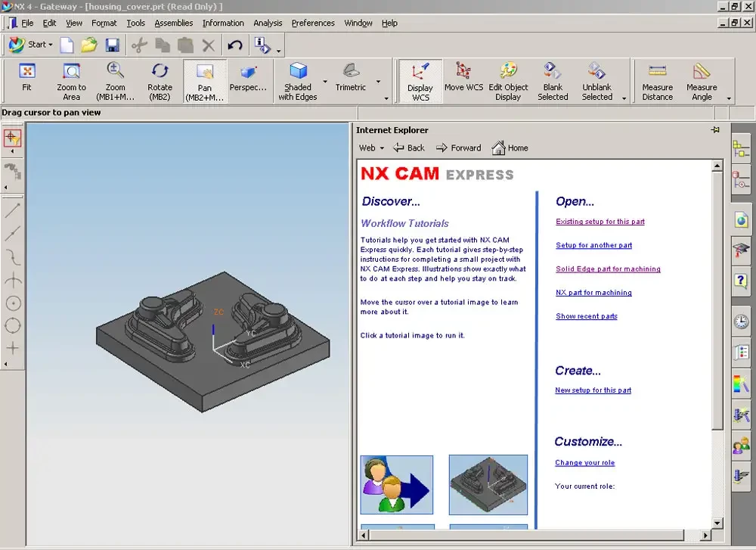Click the Undo arrow icon
Image resolution: width=756 pixels, height=550 pixels.
coord(235,45)
